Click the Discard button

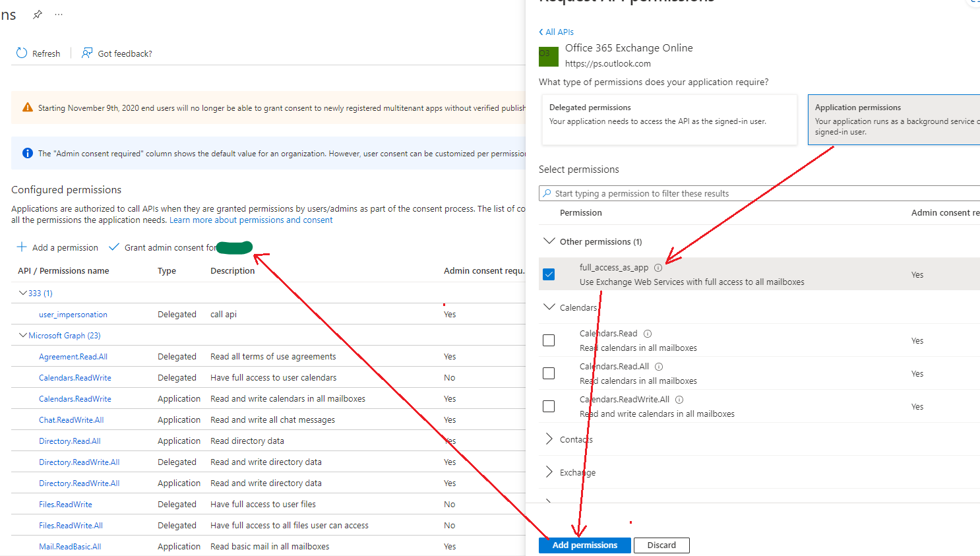[661, 545]
